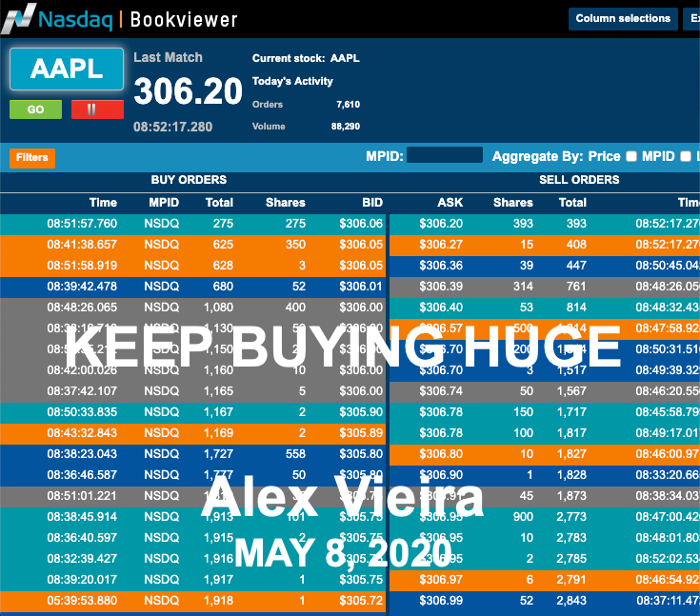Image resolution: width=700 pixels, height=616 pixels.
Task: Select bid price $305.89
Action: click(x=361, y=433)
